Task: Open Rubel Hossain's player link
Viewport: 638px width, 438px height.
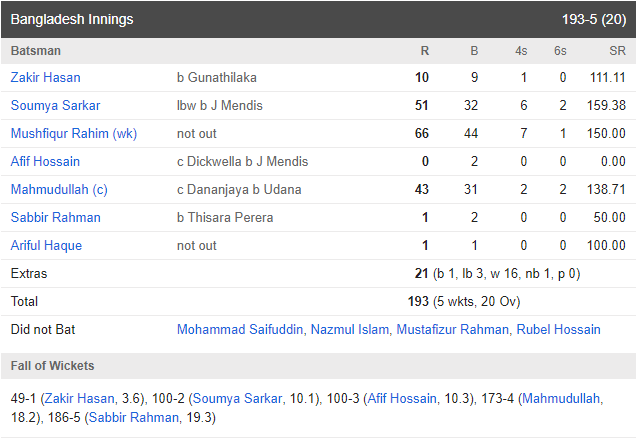Action: [558, 329]
